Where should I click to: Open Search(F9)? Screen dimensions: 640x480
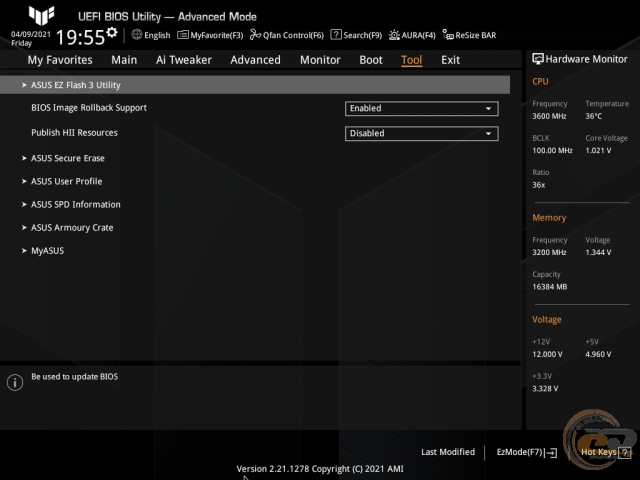(x=362, y=35)
